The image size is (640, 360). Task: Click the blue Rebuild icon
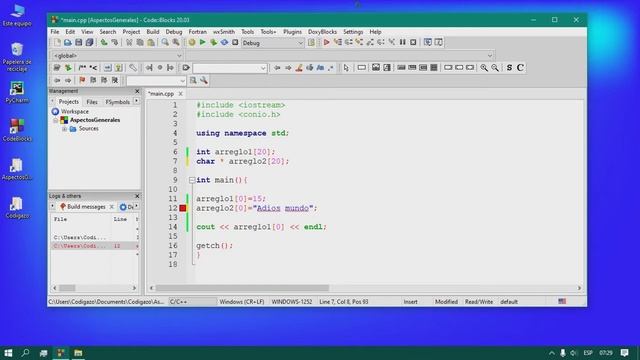224,42
